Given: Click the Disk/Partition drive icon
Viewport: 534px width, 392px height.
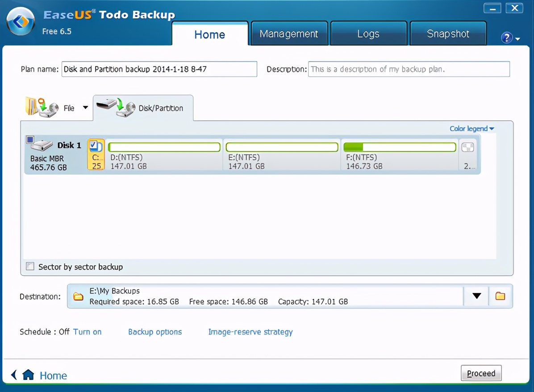Looking at the screenshot, I should [x=116, y=107].
